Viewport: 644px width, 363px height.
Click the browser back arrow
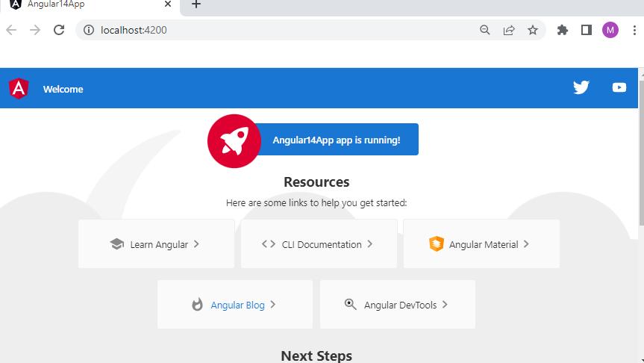click(x=11, y=30)
